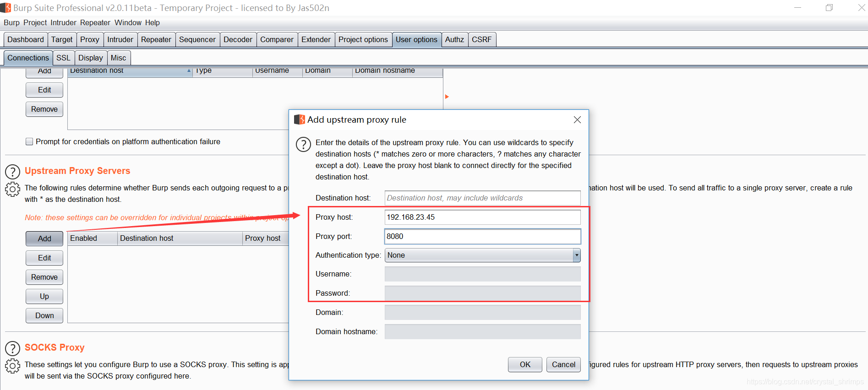Click the Proxy host column header
The width and height of the screenshot is (868, 390).
[266, 238]
